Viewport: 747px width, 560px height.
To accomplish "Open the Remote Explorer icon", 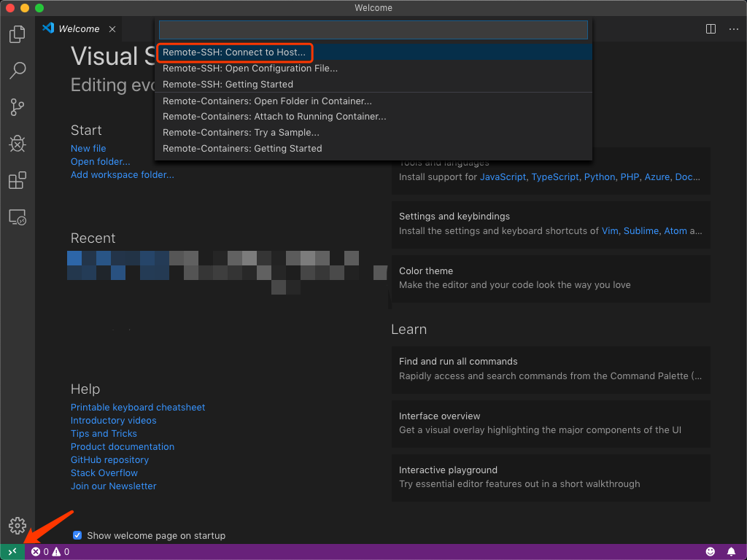I will pyautogui.click(x=18, y=217).
